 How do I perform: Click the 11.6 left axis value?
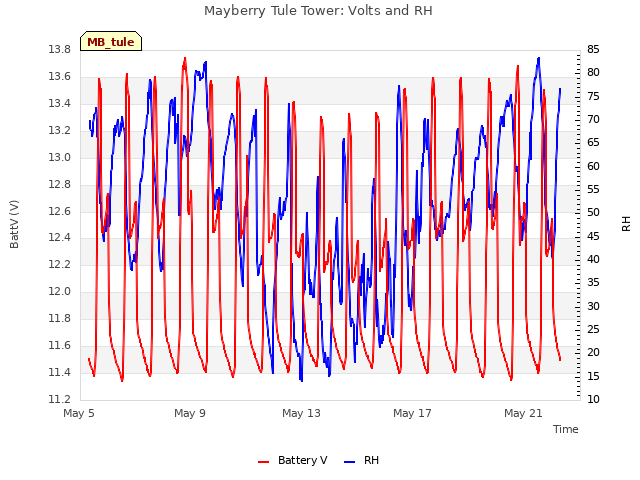(x=59, y=345)
